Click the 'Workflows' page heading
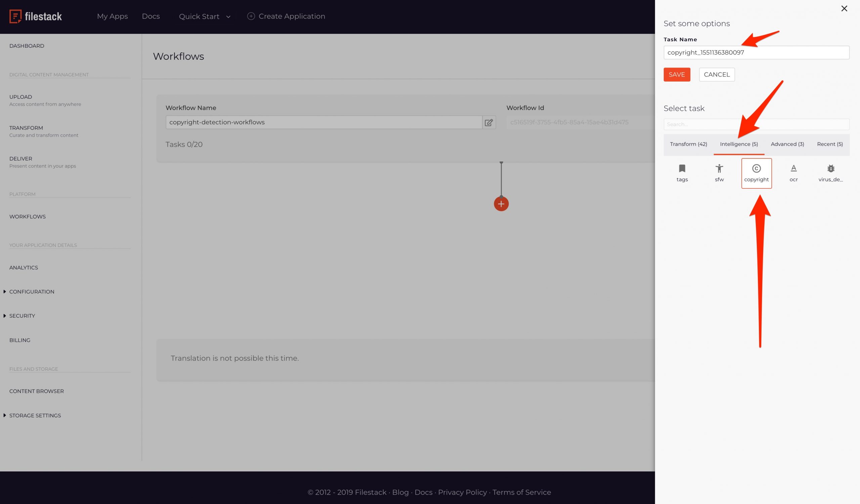Viewport: 860px width, 504px height. tap(178, 56)
